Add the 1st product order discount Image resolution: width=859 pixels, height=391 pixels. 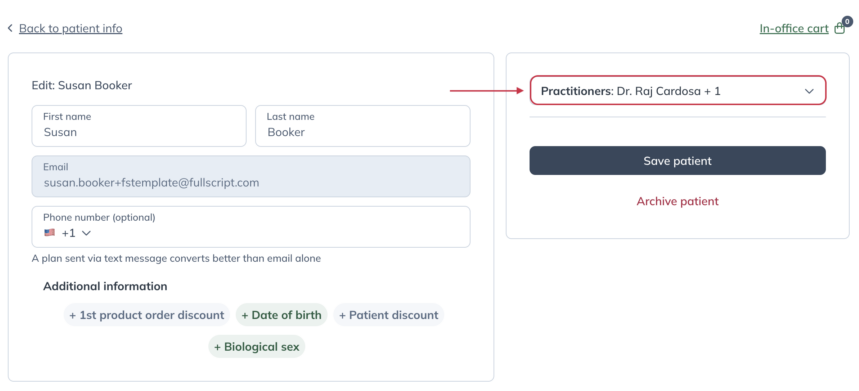(x=146, y=315)
